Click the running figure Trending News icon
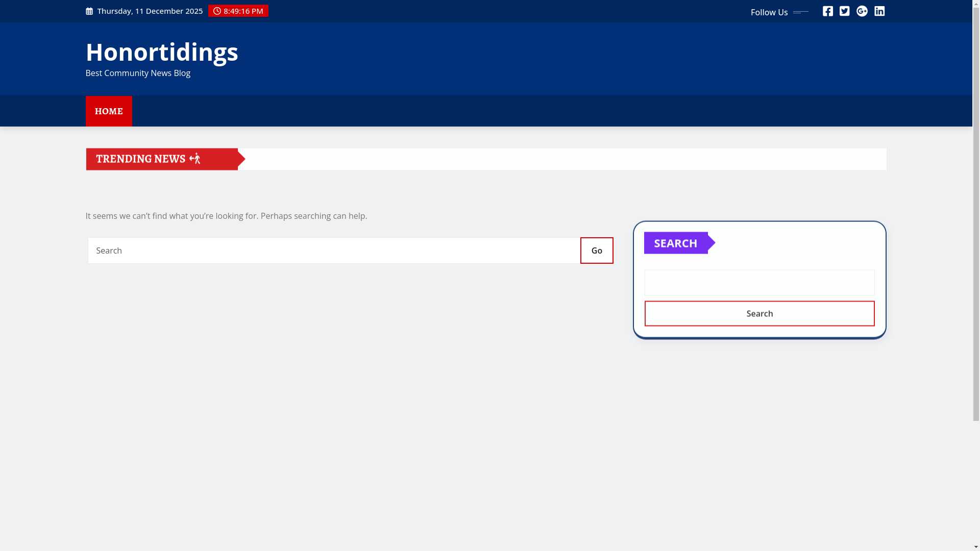980x551 pixels. pyautogui.click(x=194, y=159)
